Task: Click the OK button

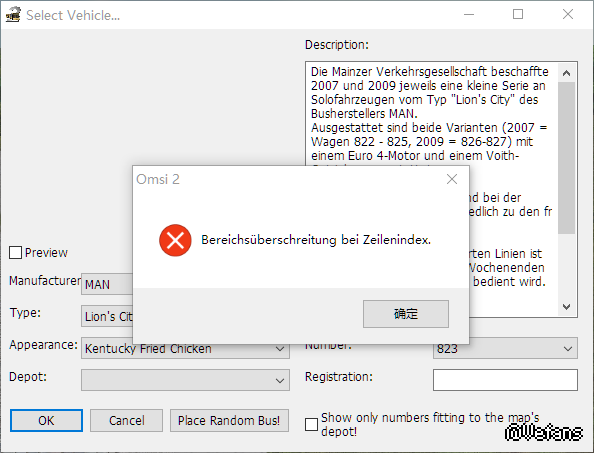Action: pyautogui.click(x=46, y=420)
